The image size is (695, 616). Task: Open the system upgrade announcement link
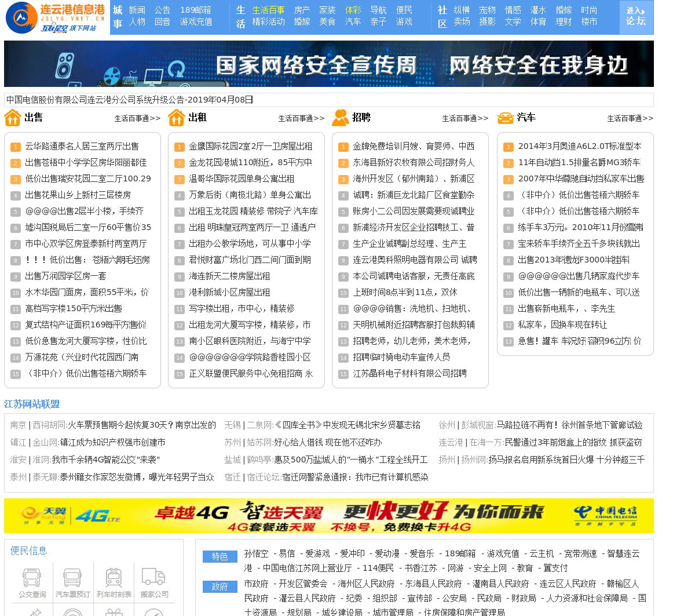coord(130,100)
